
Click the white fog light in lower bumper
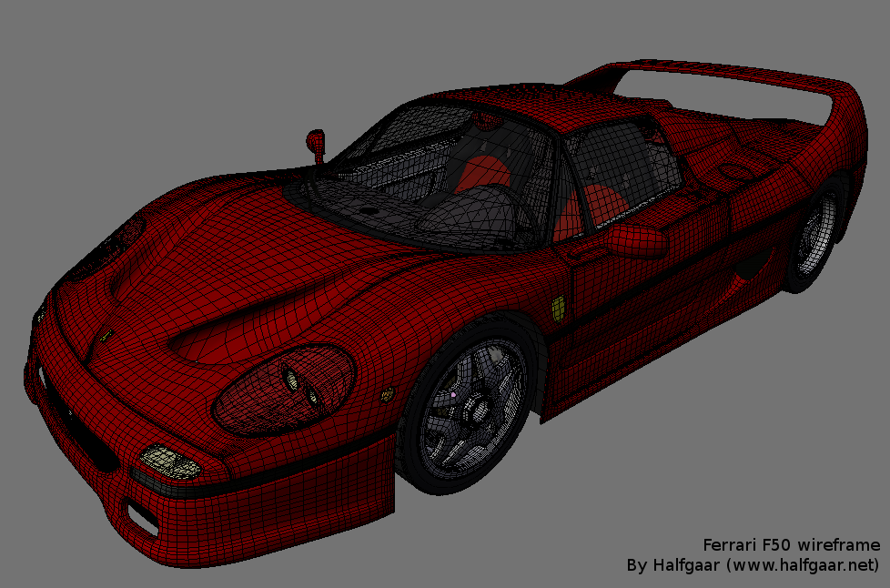pos(143,517)
